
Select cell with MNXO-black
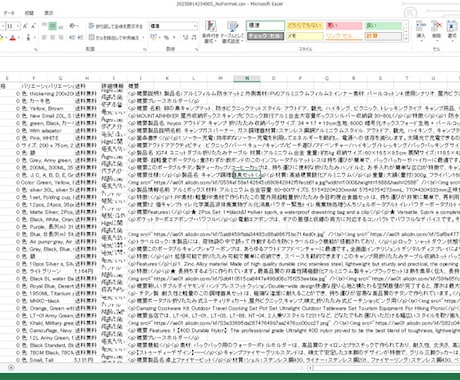(47, 301)
